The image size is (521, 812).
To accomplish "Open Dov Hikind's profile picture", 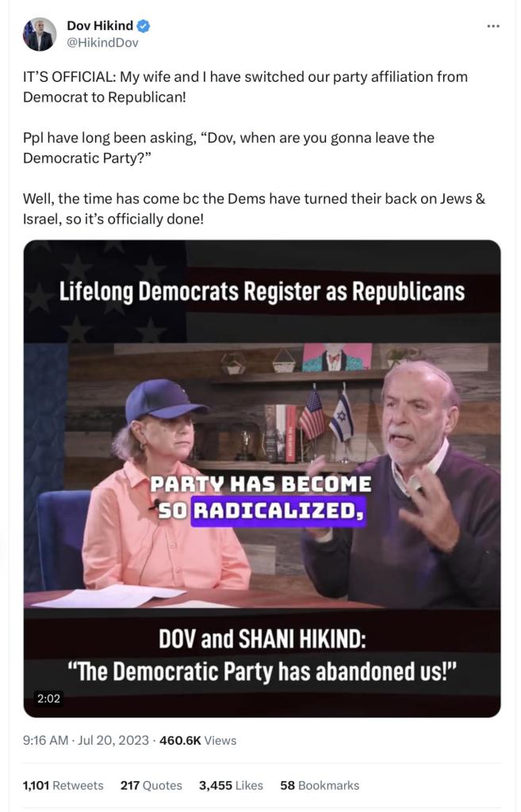I will (x=40, y=34).
